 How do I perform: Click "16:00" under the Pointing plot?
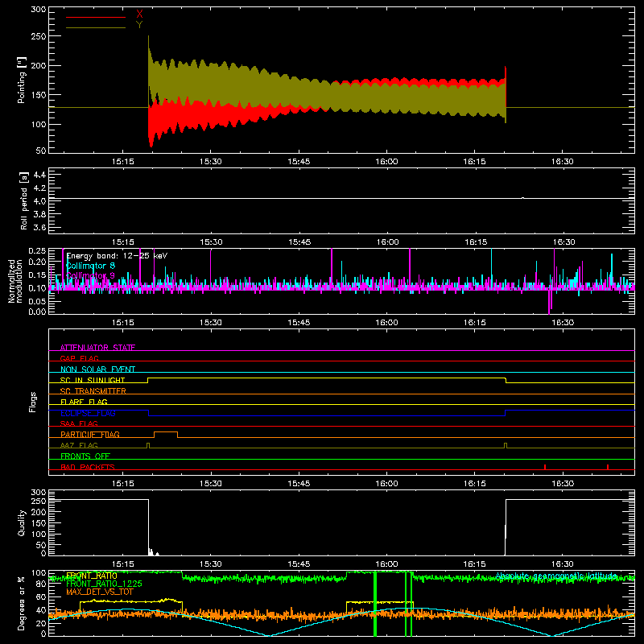coord(386,162)
